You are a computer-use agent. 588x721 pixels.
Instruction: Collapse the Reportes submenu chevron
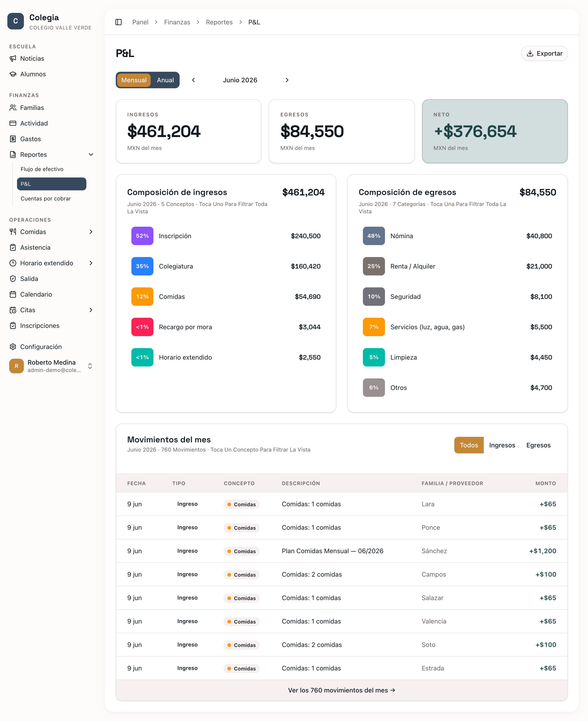(91, 154)
